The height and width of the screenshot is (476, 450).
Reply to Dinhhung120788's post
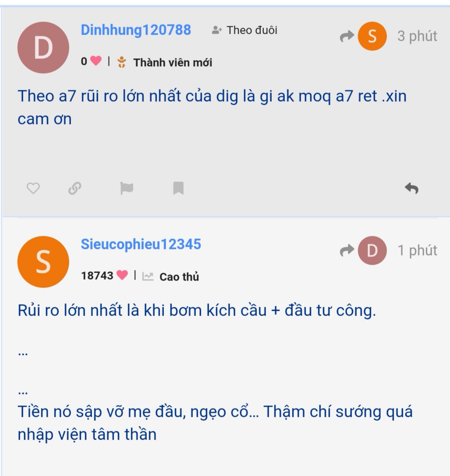[x=411, y=188]
